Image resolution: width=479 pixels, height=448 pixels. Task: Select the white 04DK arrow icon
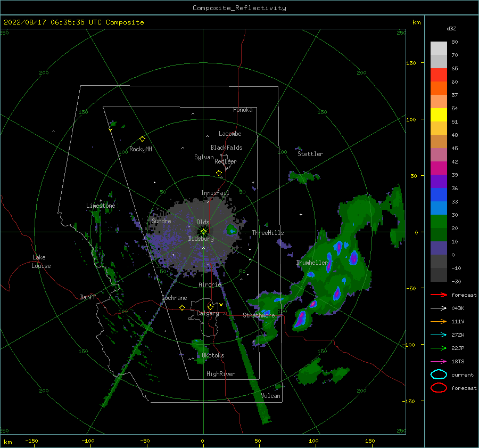pos(439,308)
